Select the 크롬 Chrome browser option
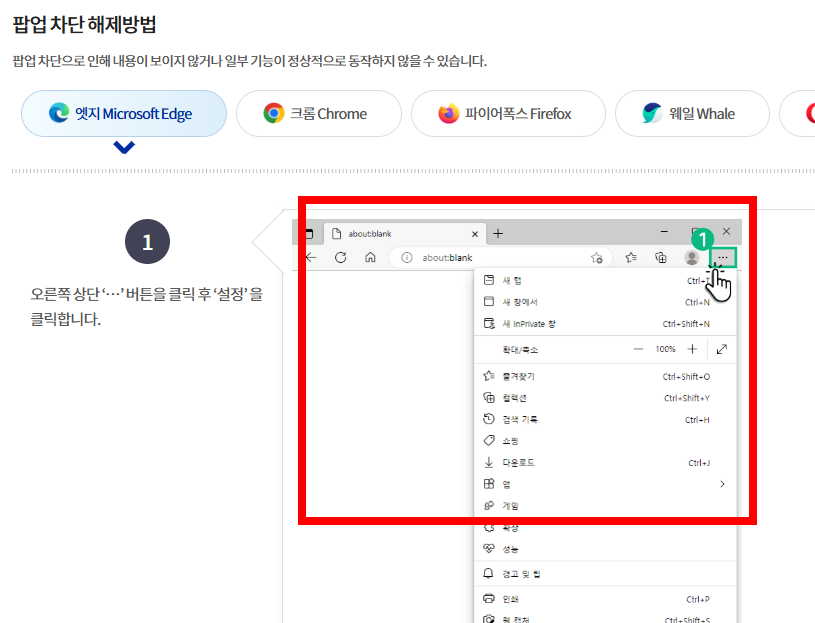This screenshot has width=815, height=623. click(x=318, y=113)
